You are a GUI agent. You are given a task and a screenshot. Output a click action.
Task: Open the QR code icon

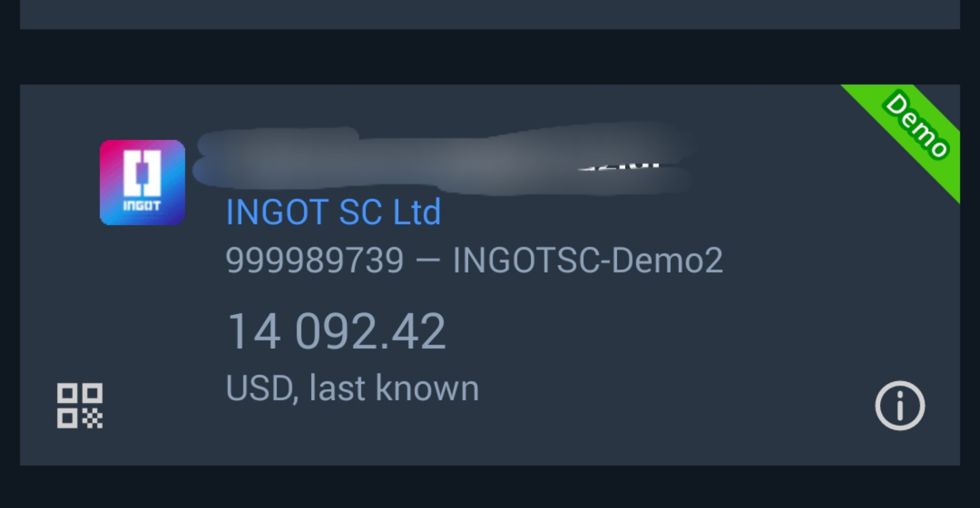point(80,406)
